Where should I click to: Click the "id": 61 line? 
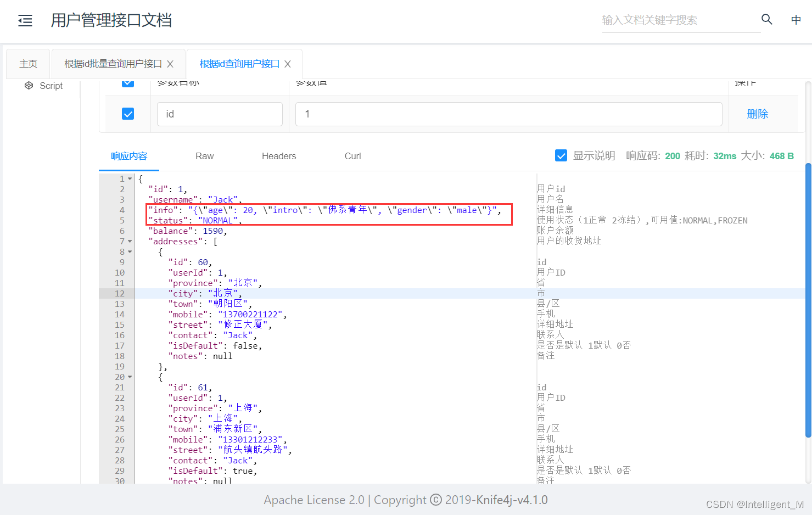(190, 388)
